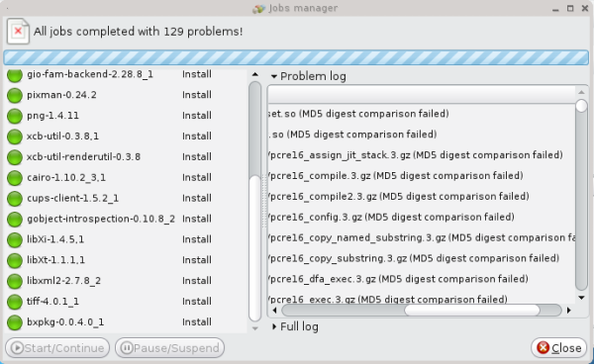Click the green status icon beside pixman-0.24.2
594x364 pixels.
tap(15, 95)
